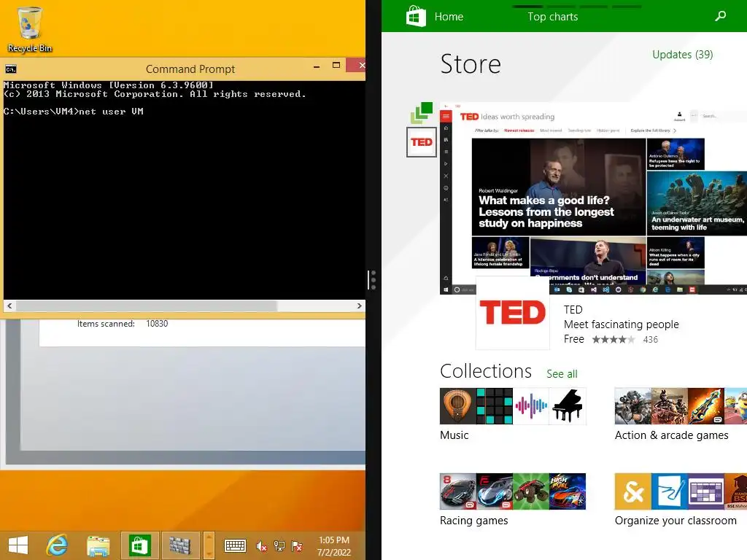This screenshot has height=560, width=747.
Task: Open the Racing games collection label
Action: click(473, 521)
